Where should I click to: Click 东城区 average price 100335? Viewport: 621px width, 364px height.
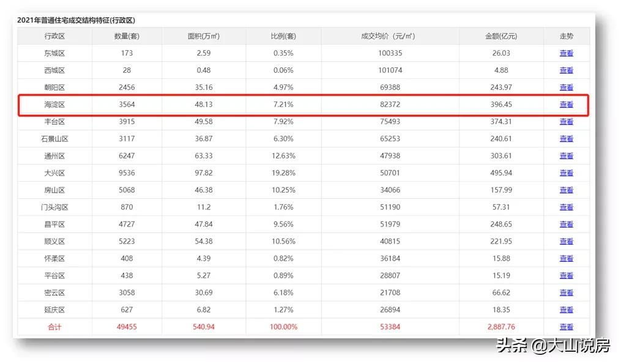[390, 53]
